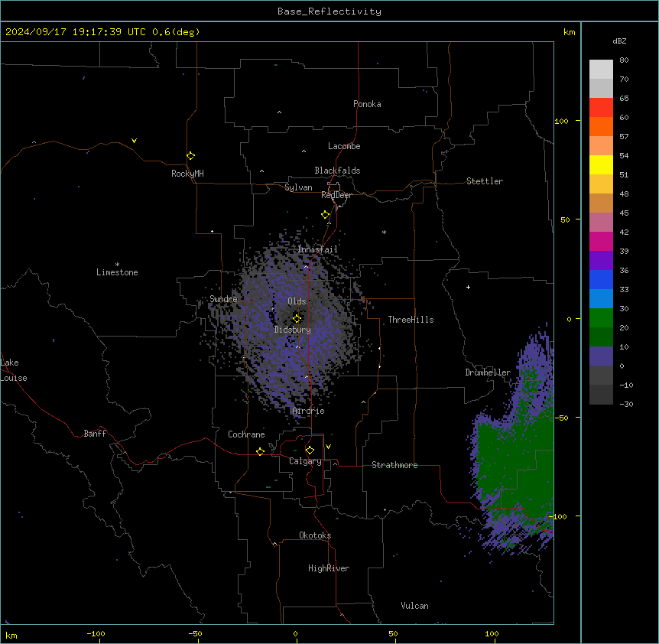
Task: Select the -50 tick label on right y-axis
Action: coord(561,418)
